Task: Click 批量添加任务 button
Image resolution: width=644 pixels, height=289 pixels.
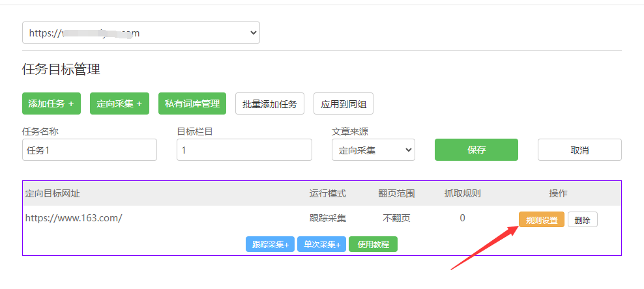Action: click(x=269, y=104)
